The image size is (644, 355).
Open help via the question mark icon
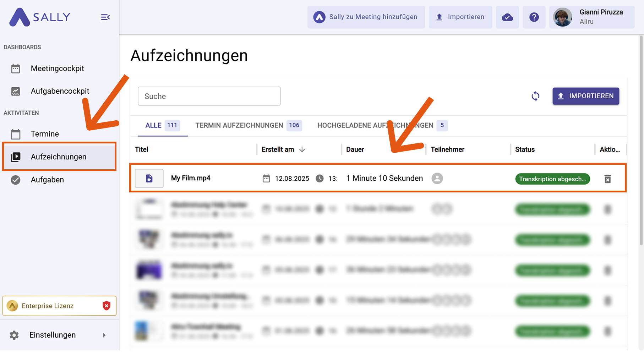tap(534, 17)
